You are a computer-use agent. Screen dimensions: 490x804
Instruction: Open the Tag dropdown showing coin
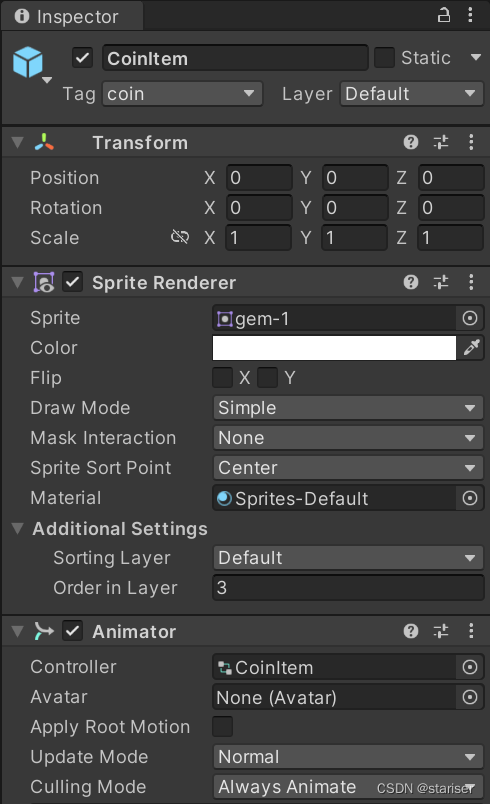point(182,94)
